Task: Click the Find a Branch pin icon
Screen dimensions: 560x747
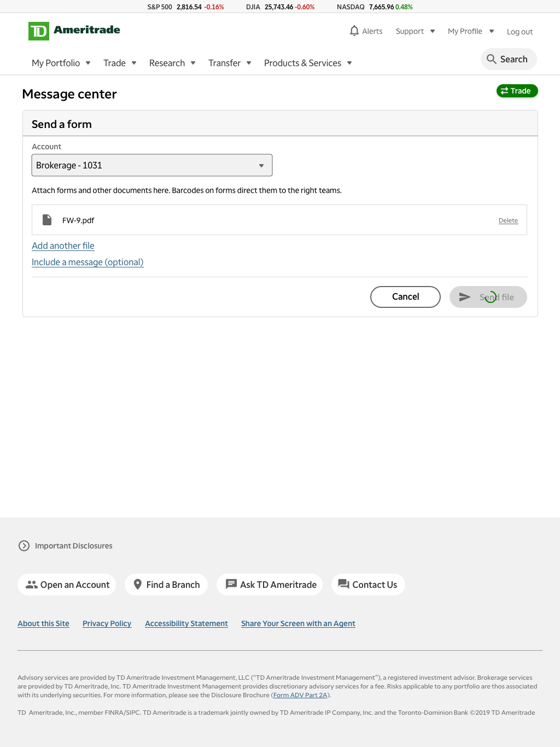Action: [138, 585]
